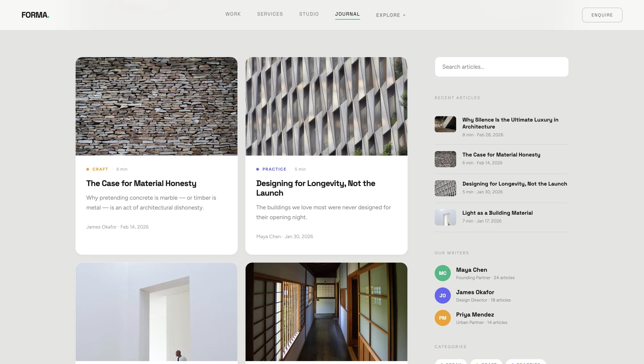Open the article 'Designing for Longevity, Not the Launch'
The image size is (644, 364).
point(316,188)
